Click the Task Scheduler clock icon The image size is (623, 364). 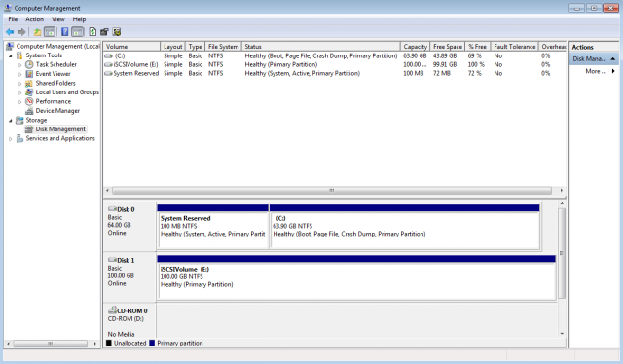point(29,64)
